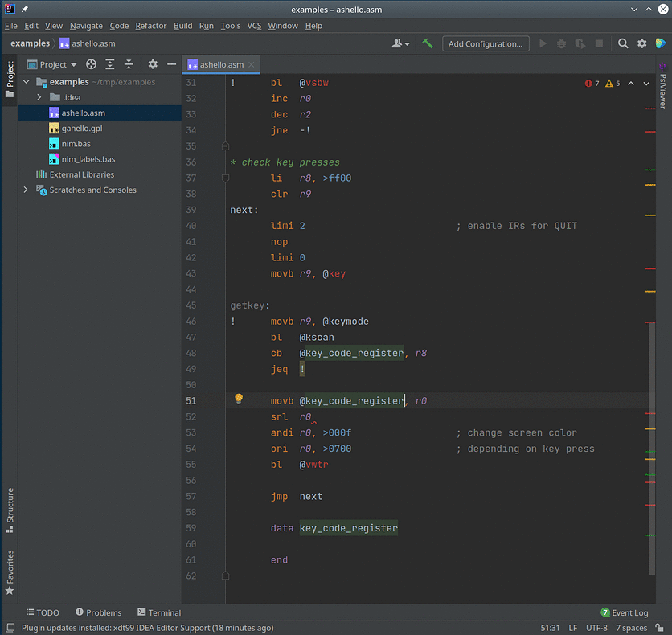Click the Build project hammer icon
Viewport: 672px width, 635px height.
(428, 43)
